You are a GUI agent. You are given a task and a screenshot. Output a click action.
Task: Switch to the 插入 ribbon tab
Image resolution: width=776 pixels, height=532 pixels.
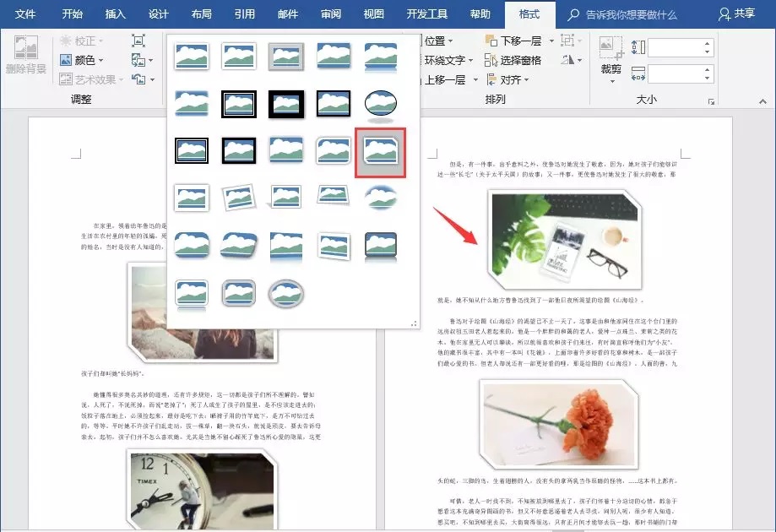[116, 14]
